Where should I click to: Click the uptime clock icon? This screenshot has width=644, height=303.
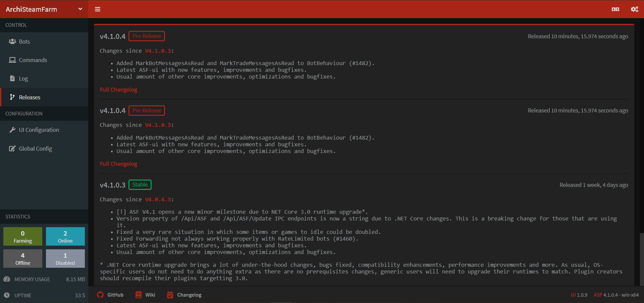[7, 295]
